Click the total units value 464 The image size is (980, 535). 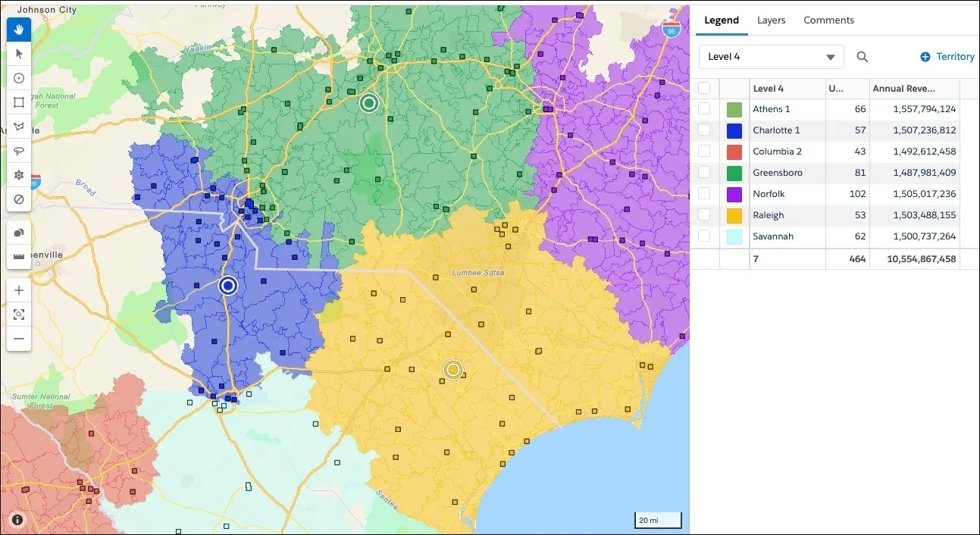pos(857,259)
